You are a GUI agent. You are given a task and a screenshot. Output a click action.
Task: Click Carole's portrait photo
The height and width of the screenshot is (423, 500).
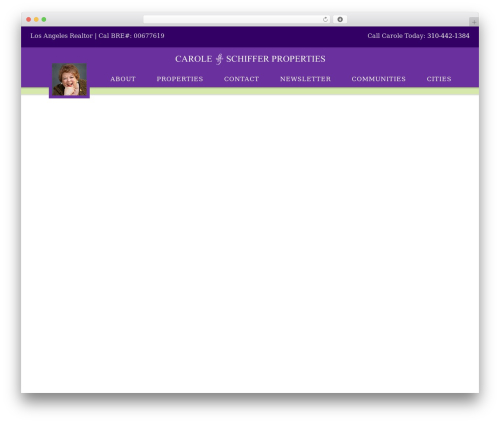click(69, 80)
